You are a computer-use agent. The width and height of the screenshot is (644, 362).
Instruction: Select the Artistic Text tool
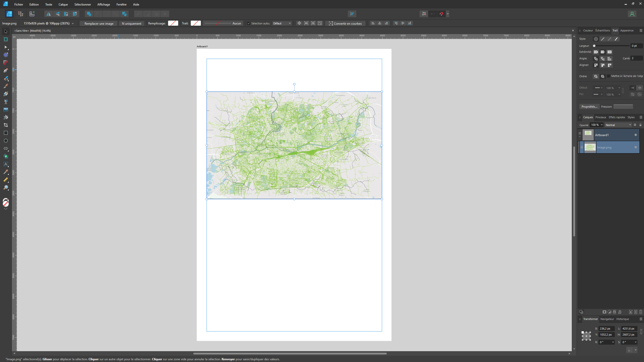[6, 164]
